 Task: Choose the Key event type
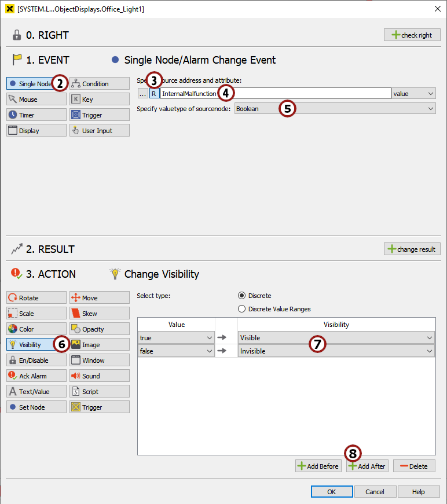(x=99, y=100)
